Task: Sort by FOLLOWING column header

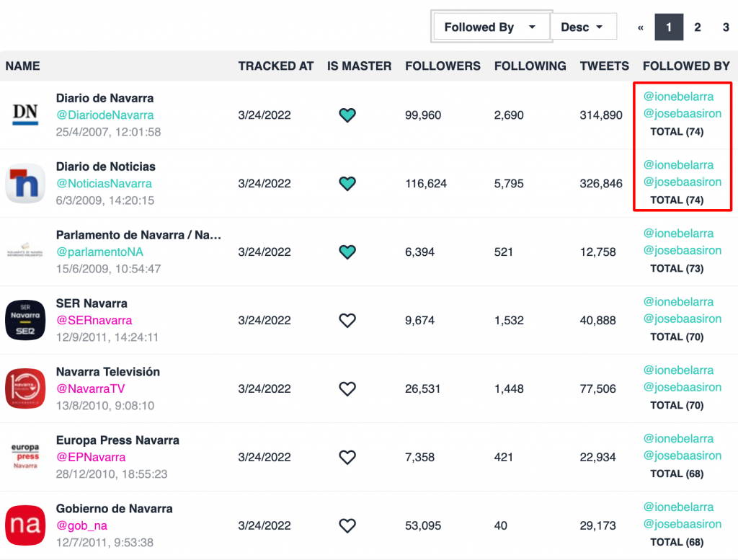Action: (x=530, y=66)
